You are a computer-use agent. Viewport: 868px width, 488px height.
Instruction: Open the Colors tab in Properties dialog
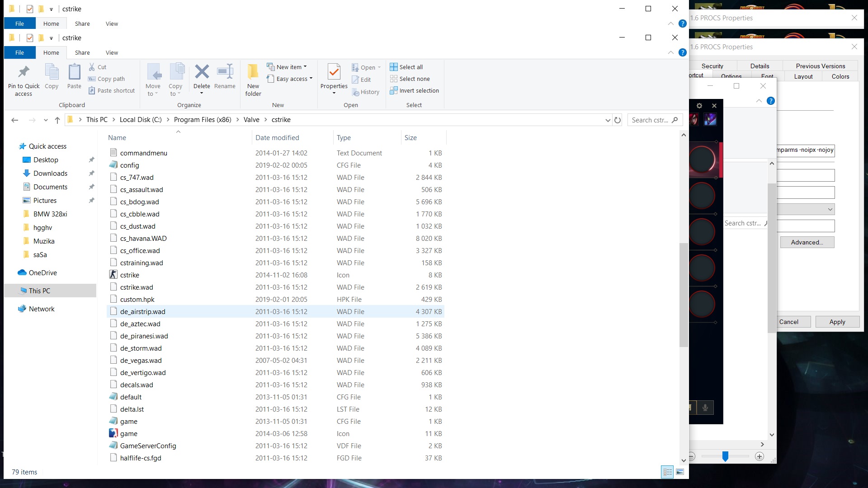tap(840, 76)
